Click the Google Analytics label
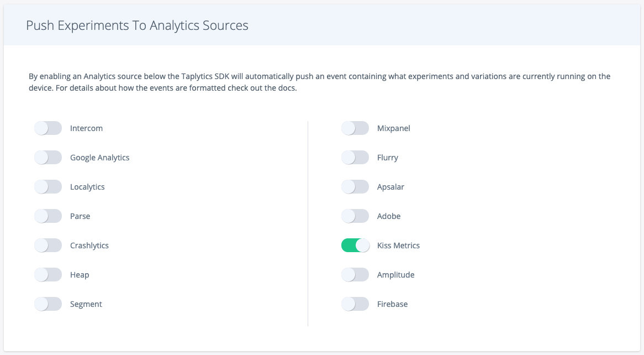The image size is (644, 355). click(x=100, y=158)
